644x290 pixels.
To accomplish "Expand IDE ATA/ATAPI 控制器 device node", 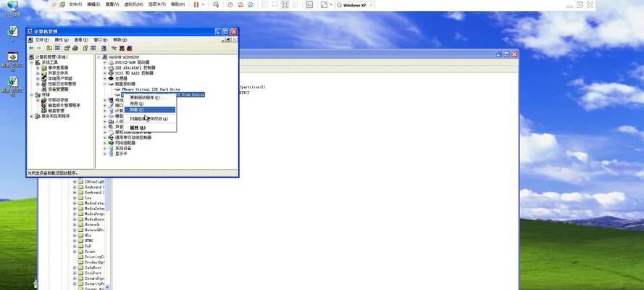I will tap(105, 67).
